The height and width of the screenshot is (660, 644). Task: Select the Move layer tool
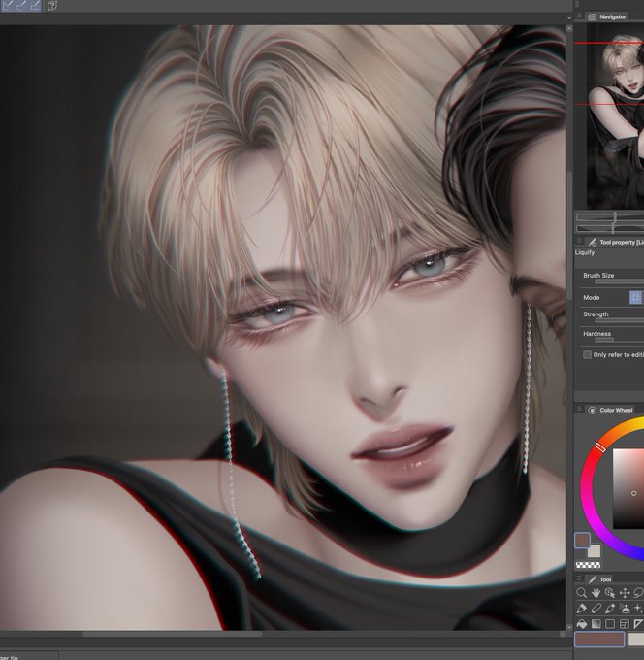(x=625, y=593)
